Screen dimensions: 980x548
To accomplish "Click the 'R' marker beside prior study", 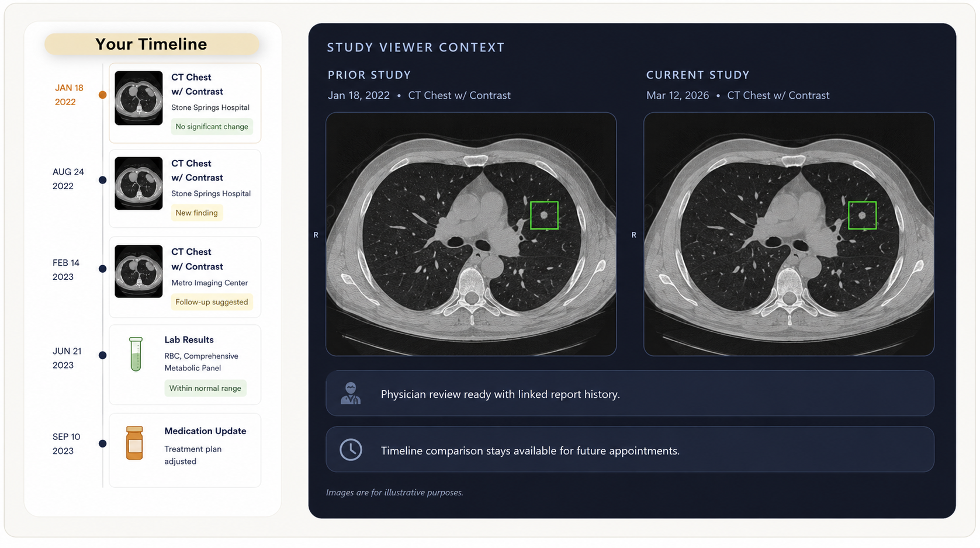I will [x=316, y=235].
